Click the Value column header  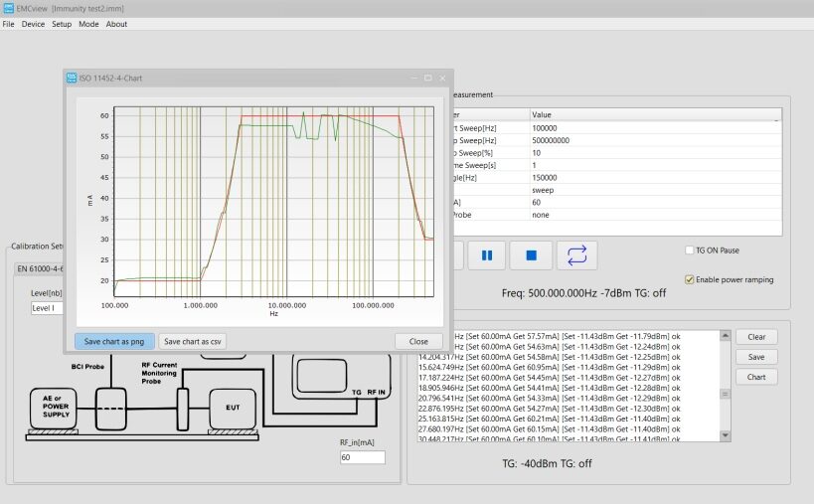click(x=656, y=114)
